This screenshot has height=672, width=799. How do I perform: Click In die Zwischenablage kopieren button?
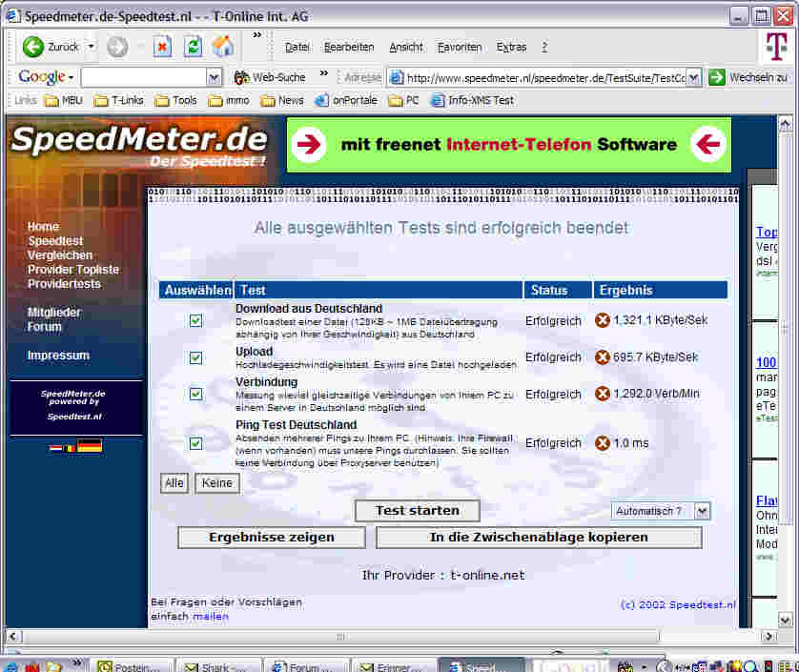(x=539, y=538)
